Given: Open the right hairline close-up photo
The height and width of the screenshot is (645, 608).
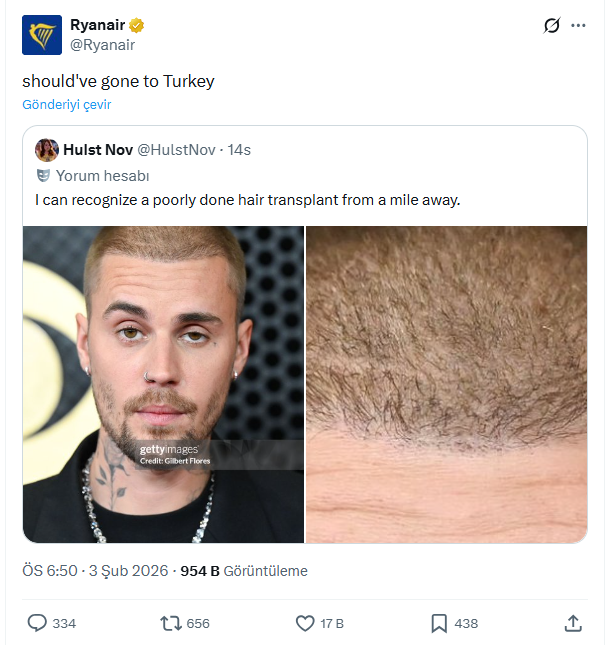Looking at the screenshot, I should point(446,384).
